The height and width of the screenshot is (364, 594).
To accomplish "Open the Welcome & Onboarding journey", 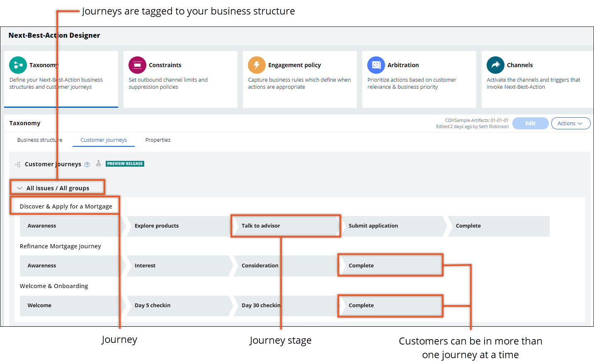I will (x=54, y=286).
